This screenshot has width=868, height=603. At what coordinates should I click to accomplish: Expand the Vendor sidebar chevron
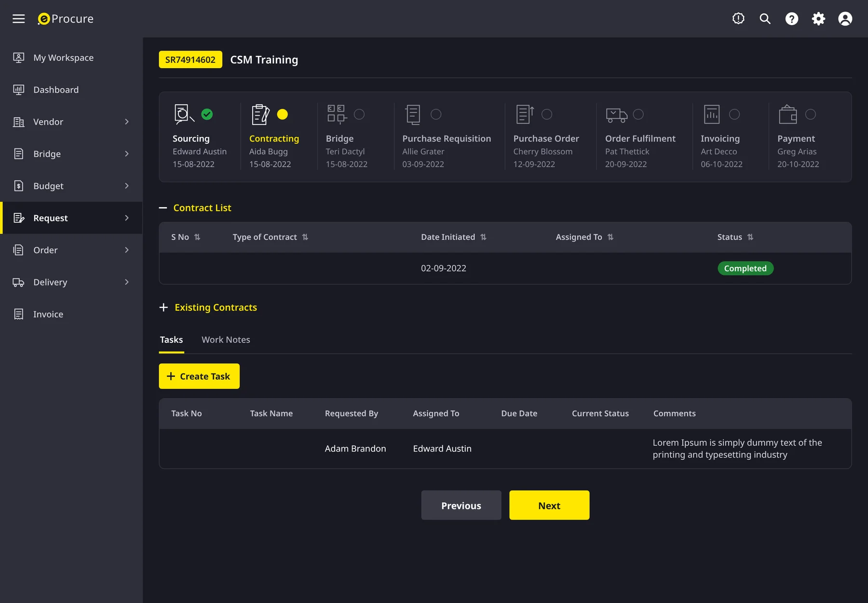tap(127, 122)
